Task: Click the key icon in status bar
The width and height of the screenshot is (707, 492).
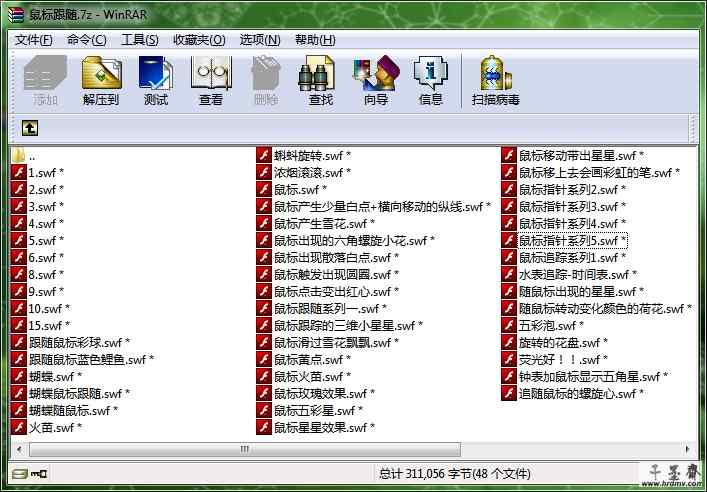Action: point(38,474)
